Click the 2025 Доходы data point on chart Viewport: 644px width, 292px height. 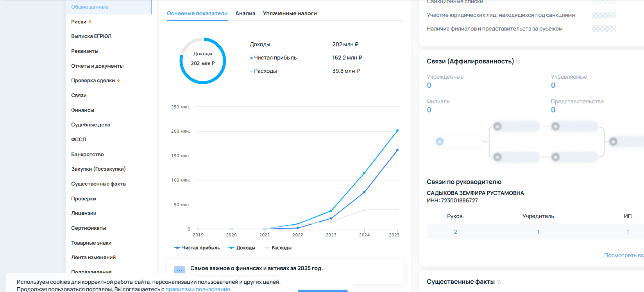click(397, 130)
